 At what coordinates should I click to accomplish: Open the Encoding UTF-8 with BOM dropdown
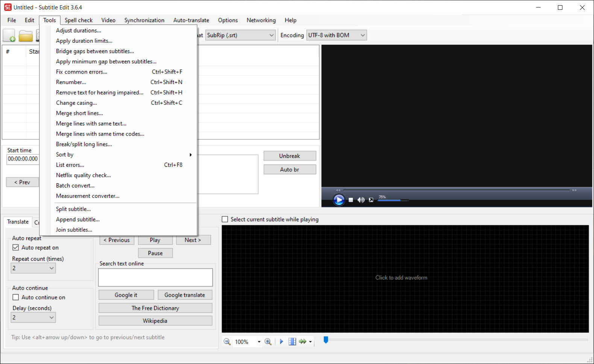point(336,35)
